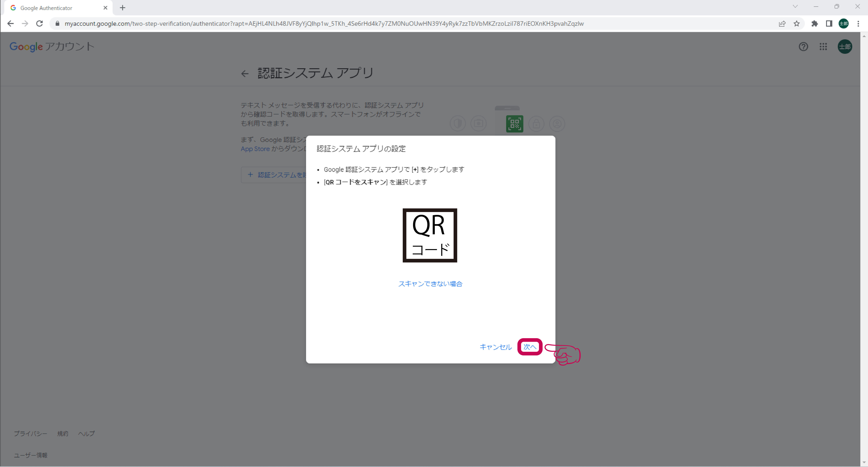Click back arrow beside 認証システム アプリ
The width and height of the screenshot is (868, 467).
pyautogui.click(x=245, y=73)
